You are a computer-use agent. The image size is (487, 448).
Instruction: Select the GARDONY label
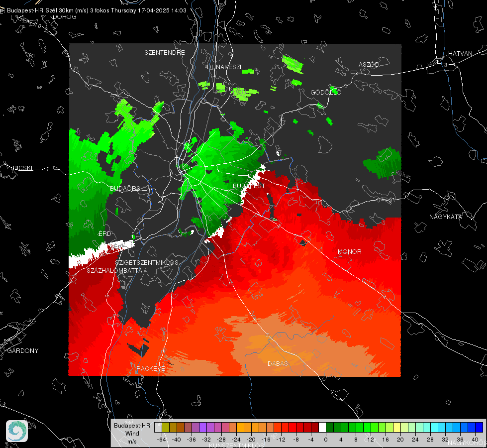click(23, 351)
